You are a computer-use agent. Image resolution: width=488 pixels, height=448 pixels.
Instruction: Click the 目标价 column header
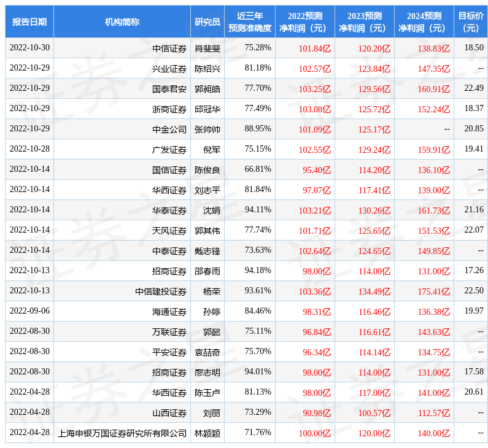[x=471, y=21]
